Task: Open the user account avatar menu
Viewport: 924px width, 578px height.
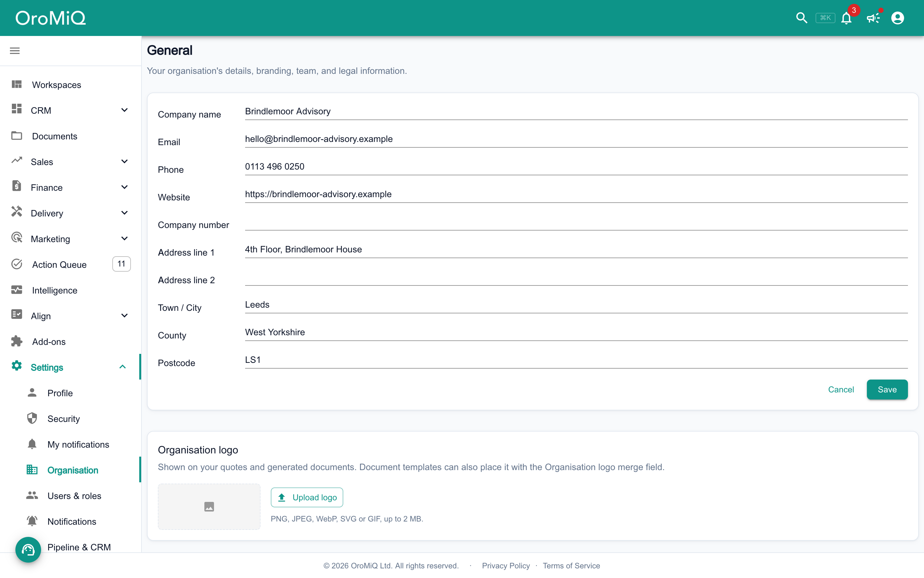Action: click(x=898, y=18)
